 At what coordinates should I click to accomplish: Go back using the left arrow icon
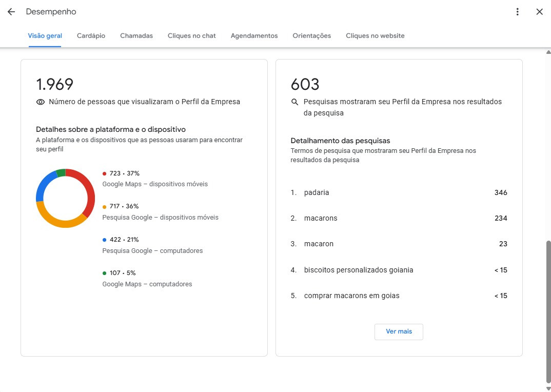click(x=11, y=12)
